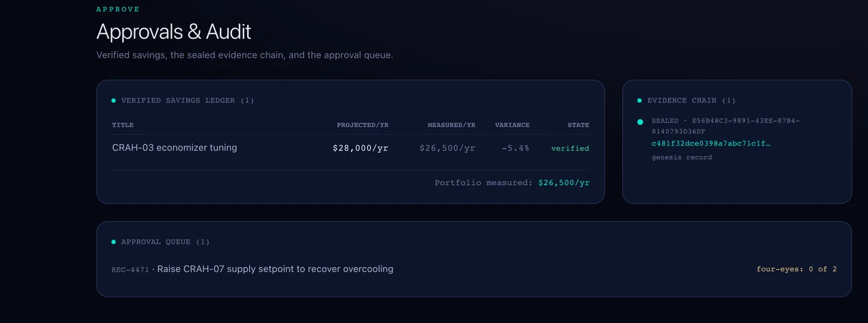Screen dimensions: 868x323
Task: Click the APPROVE section label
Action: coord(118,9)
